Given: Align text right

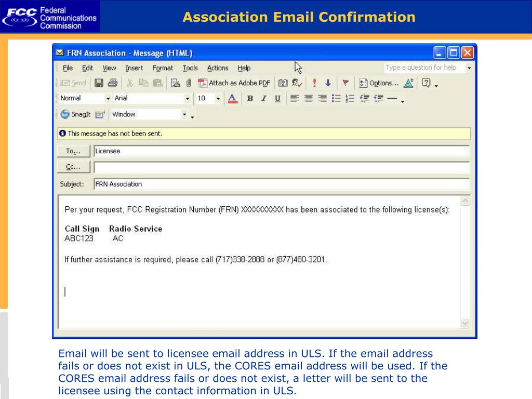Looking at the screenshot, I should 322,98.
